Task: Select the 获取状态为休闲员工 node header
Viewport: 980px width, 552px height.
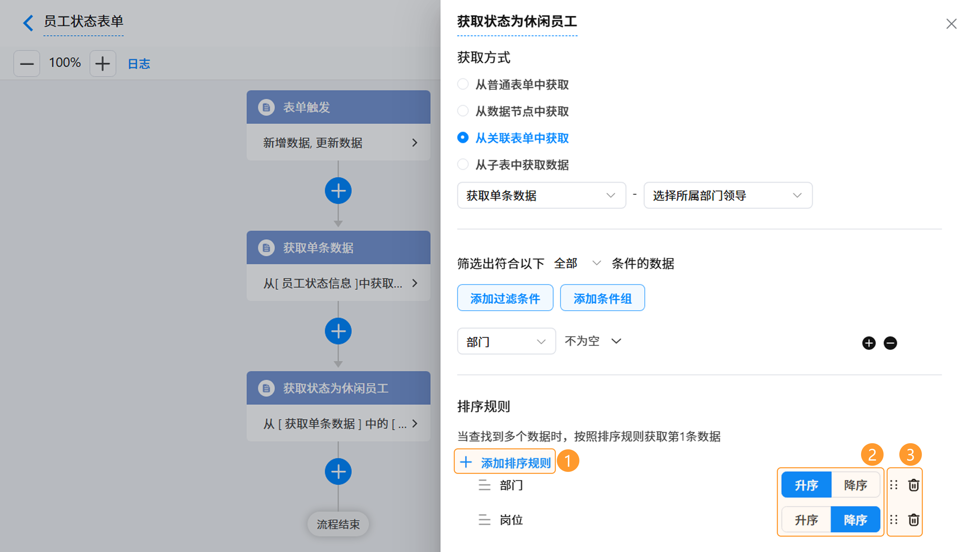Action: point(338,388)
